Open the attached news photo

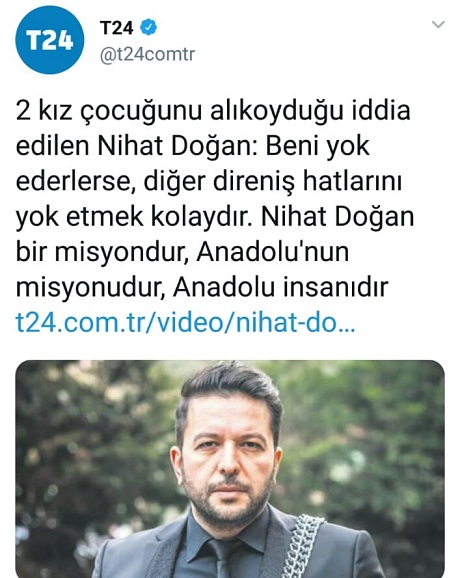230,469
